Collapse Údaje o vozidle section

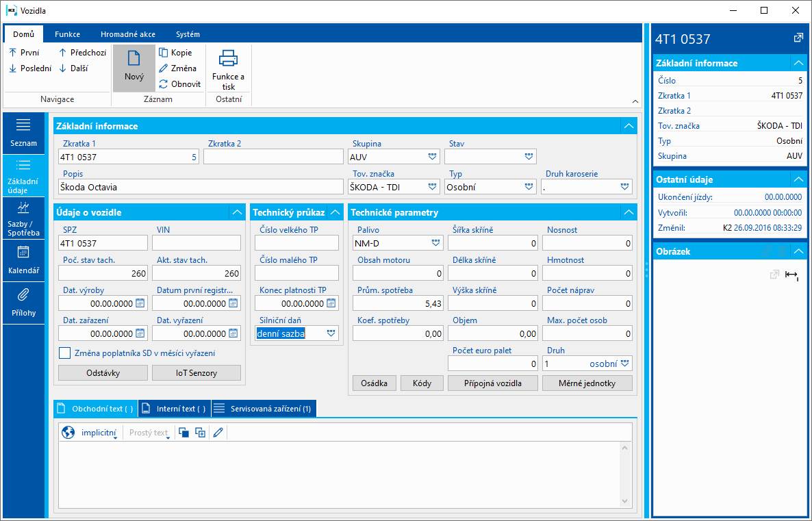pyautogui.click(x=237, y=212)
